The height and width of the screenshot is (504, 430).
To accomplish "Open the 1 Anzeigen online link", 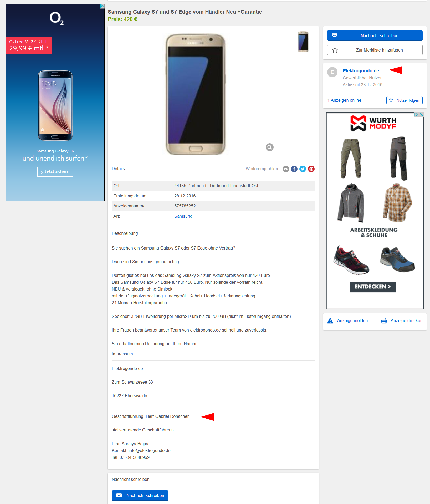I will pyautogui.click(x=344, y=100).
